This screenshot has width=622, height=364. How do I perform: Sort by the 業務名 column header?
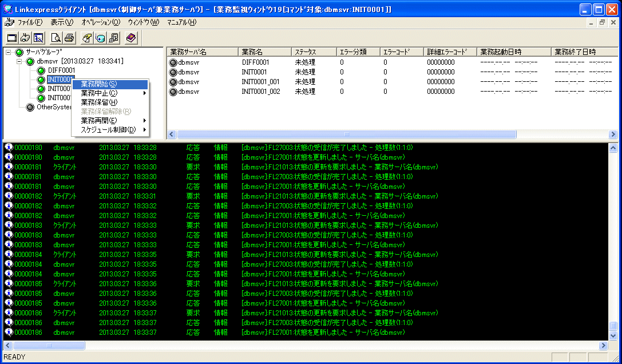(x=264, y=52)
